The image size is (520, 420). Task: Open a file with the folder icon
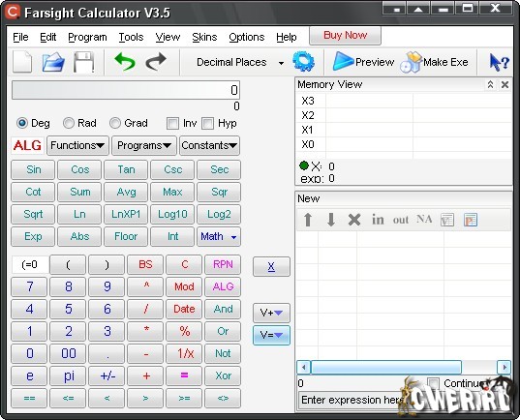pos(53,62)
